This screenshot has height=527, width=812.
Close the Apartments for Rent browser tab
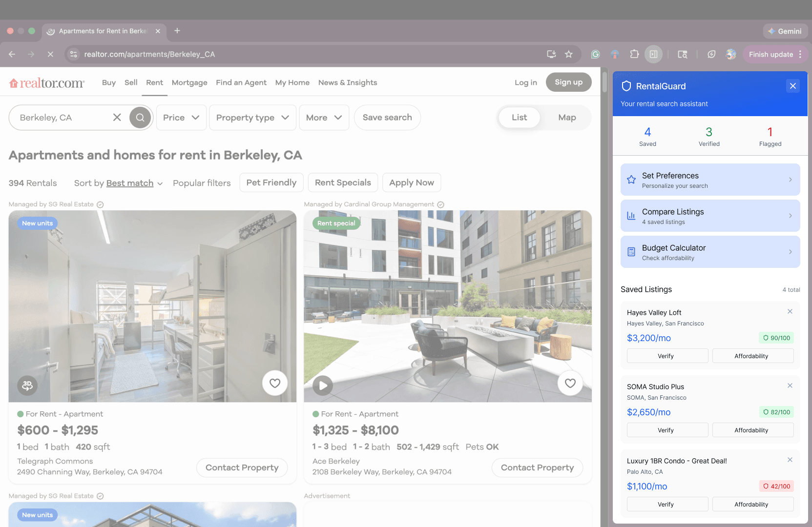158,31
